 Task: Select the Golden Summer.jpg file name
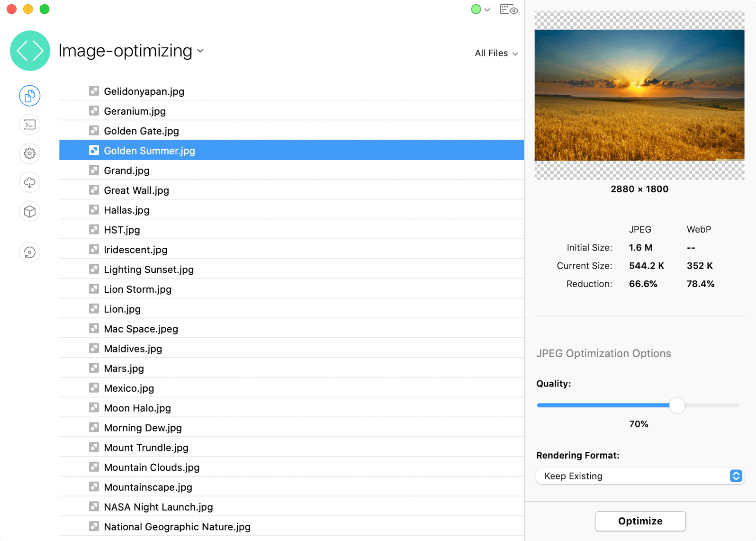click(150, 151)
